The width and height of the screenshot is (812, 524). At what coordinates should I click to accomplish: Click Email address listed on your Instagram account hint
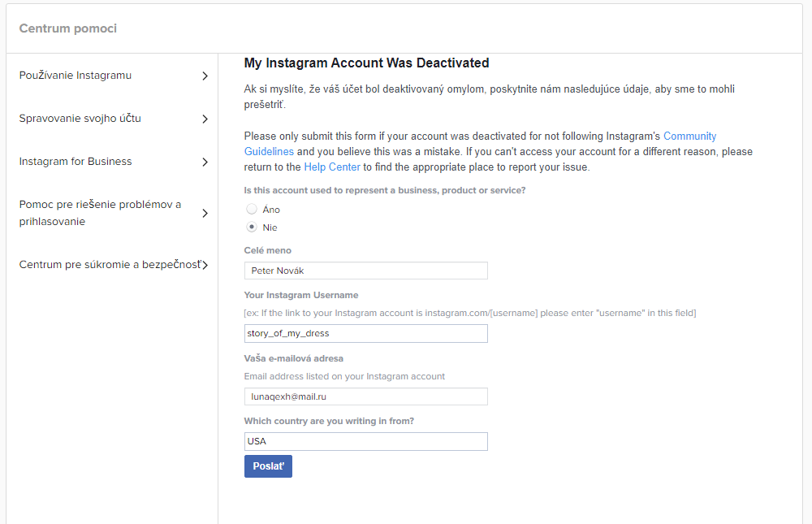click(344, 376)
